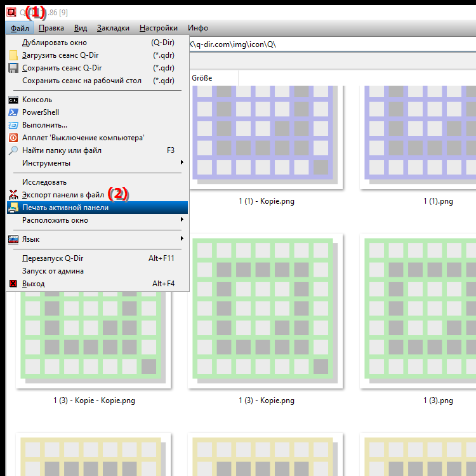Click the arrow next to Инструменты
Screen dimensions: 476x476
[182, 162]
